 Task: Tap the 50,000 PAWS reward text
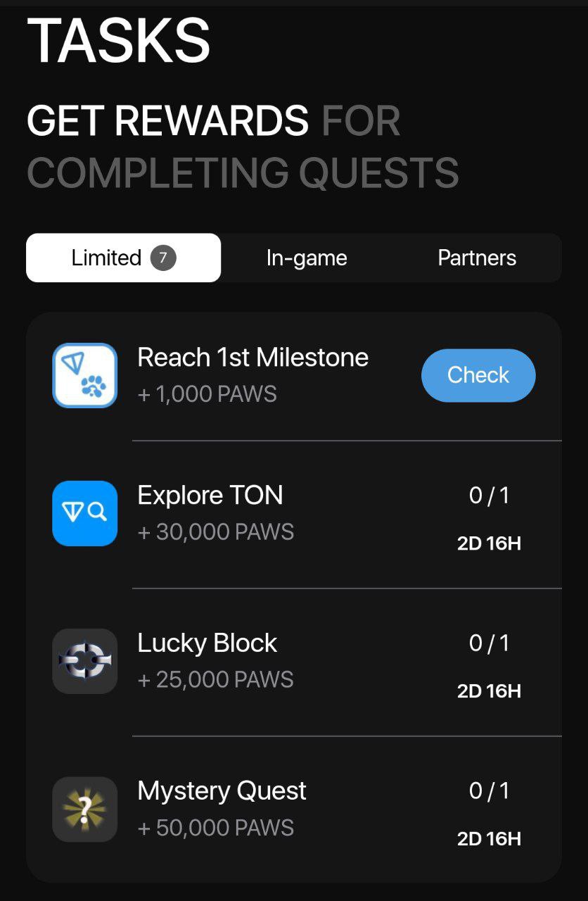[216, 828]
